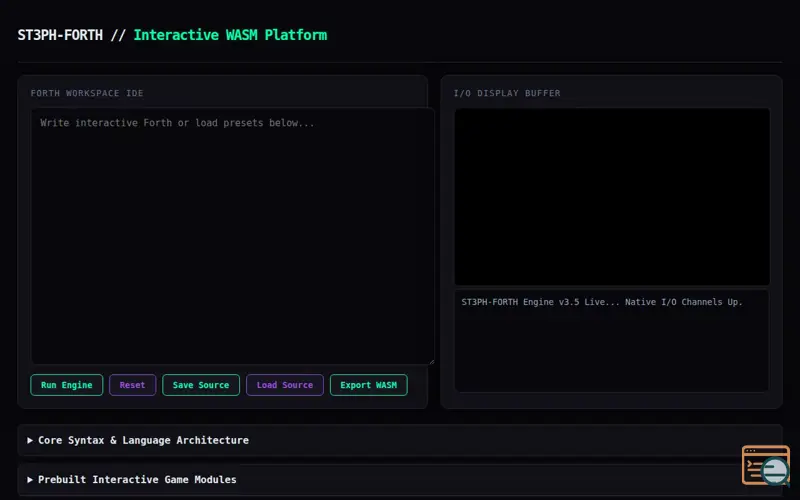This screenshot has width=800, height=500.
Task: Select the 'Engine v3.5 Live' log line
Action: pyautogui.click(x=602, y=302)
